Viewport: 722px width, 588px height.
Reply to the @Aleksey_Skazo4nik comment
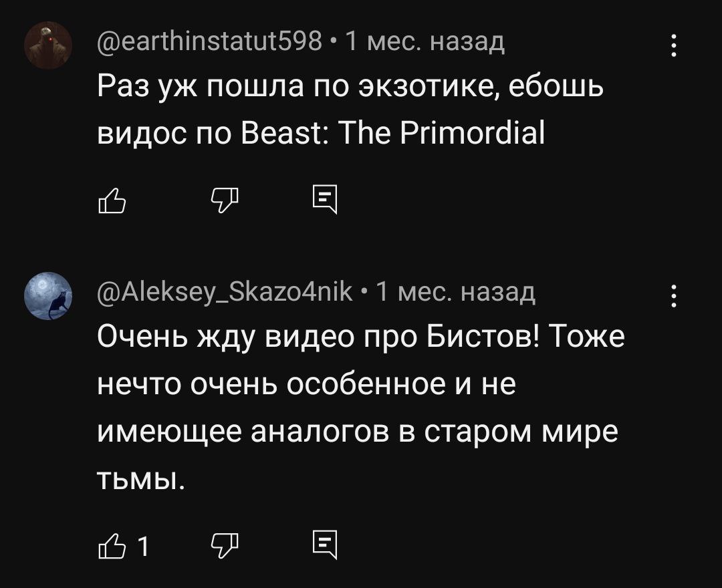click(x=325, y=545)
